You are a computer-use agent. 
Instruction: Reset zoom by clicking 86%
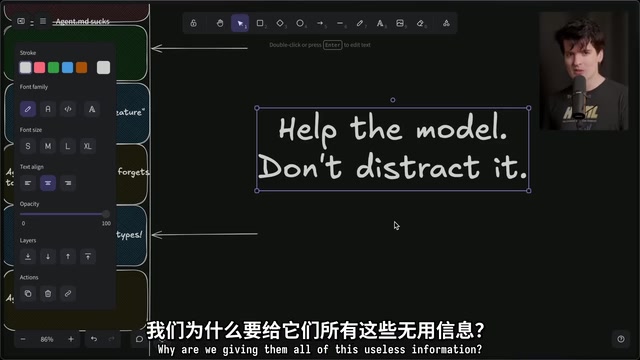(47, 339)
